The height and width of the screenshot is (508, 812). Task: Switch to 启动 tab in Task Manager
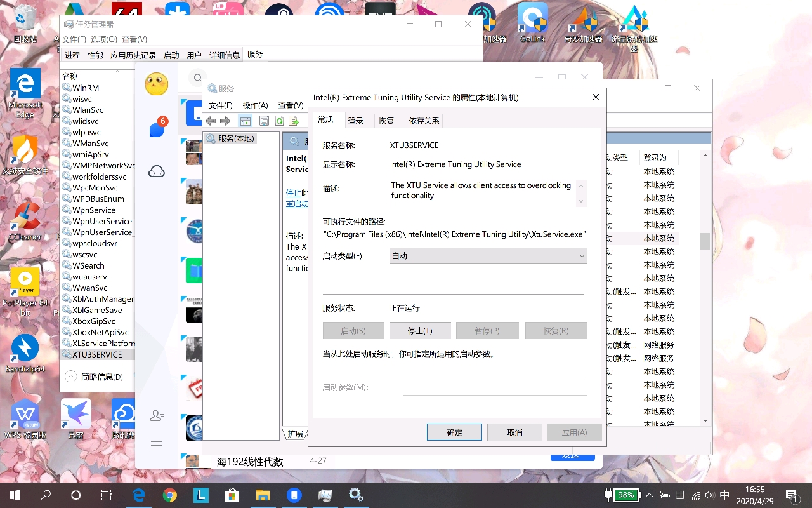171,55
